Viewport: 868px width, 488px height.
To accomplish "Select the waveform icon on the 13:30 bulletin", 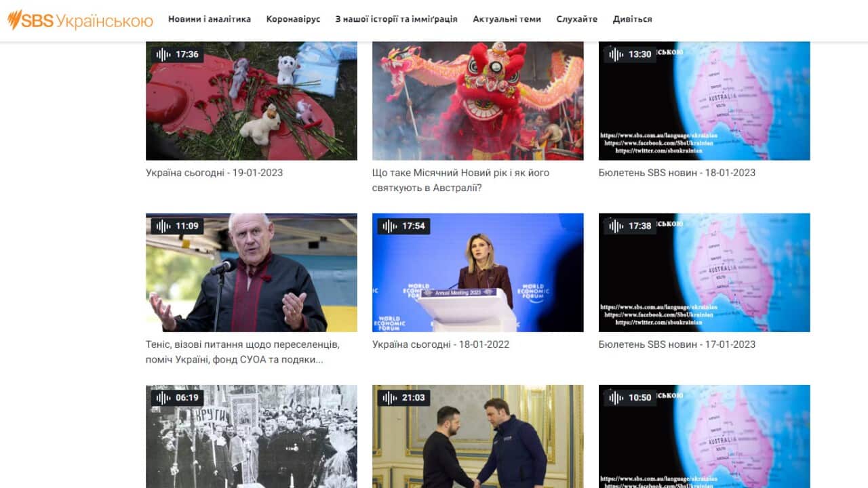I will pyautogui.click(x=614, y=54).
